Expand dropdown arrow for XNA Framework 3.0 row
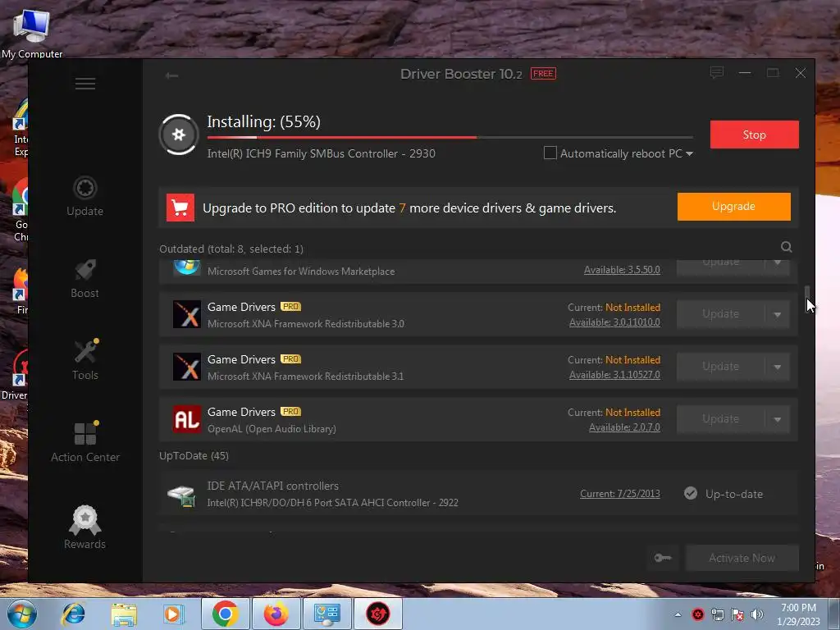The height and width of the screenshot is (630, 840). 778,314
